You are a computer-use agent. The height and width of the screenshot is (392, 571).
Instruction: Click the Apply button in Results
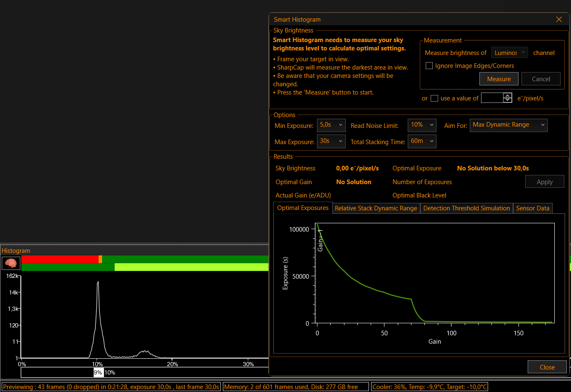(x=545, y=182)
